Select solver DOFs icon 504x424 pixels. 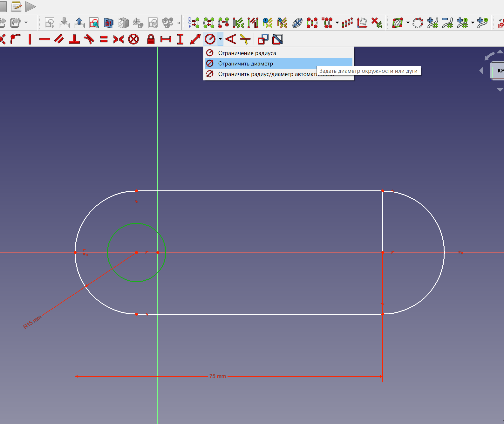(x=194, y=23)
